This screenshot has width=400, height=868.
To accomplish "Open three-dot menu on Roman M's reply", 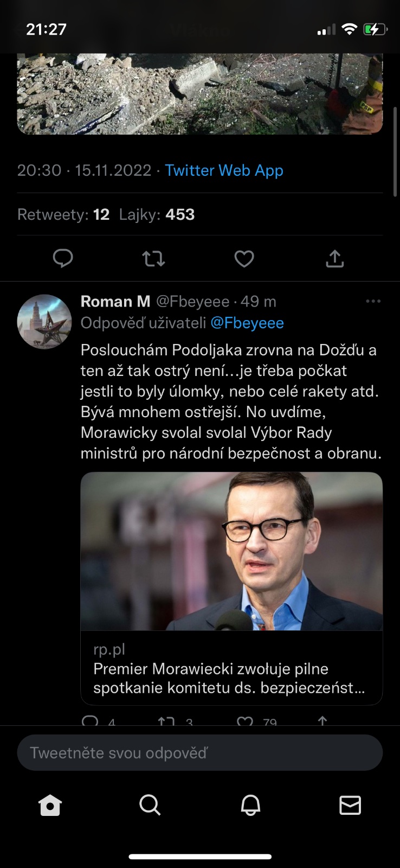I will [x=373, y=301].
